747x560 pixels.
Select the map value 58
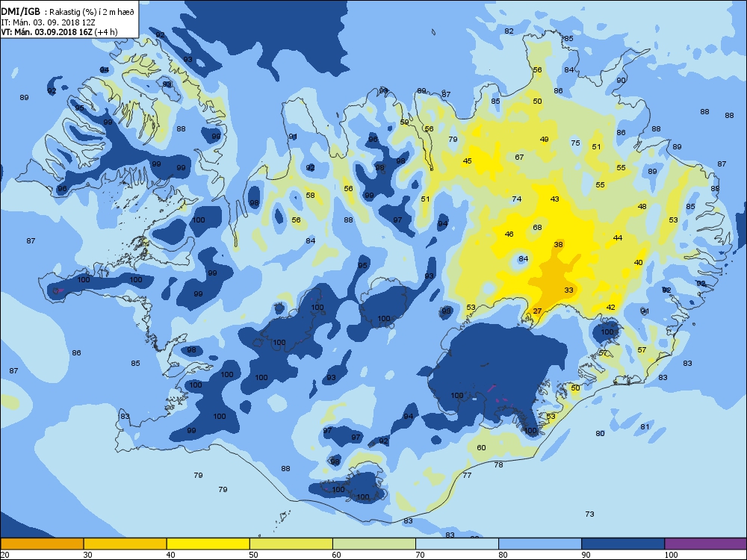(x=310, y=195)
